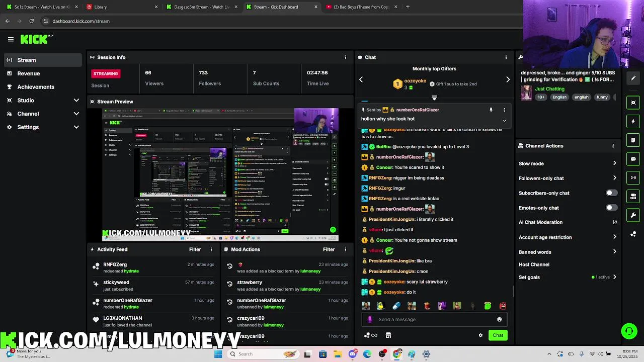Image resolution: width=644 pixels, height=362 pixels.
Task: Open Revenue in the sidebar
Action: pyautogui.click(x=42, y=73)
